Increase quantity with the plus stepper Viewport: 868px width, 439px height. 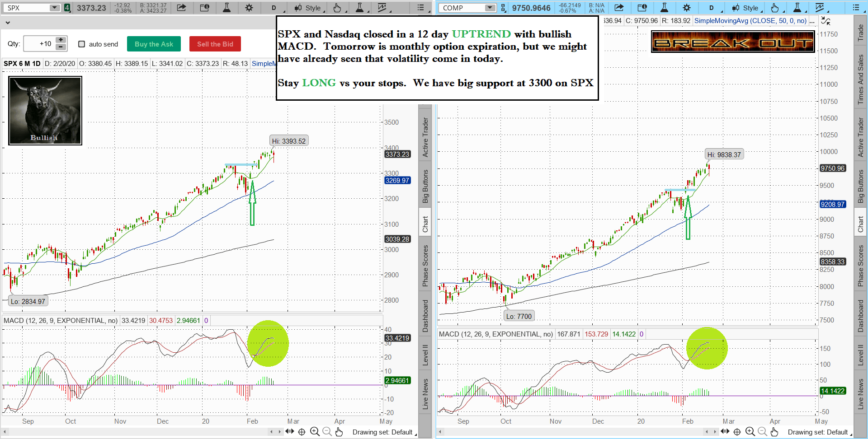click(61, 40)
